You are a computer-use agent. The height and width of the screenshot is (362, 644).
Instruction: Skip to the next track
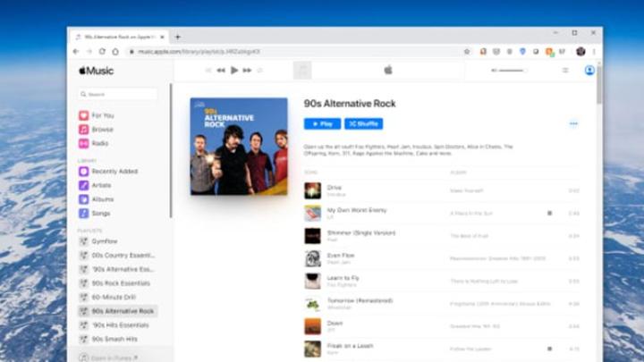point(247,71)
